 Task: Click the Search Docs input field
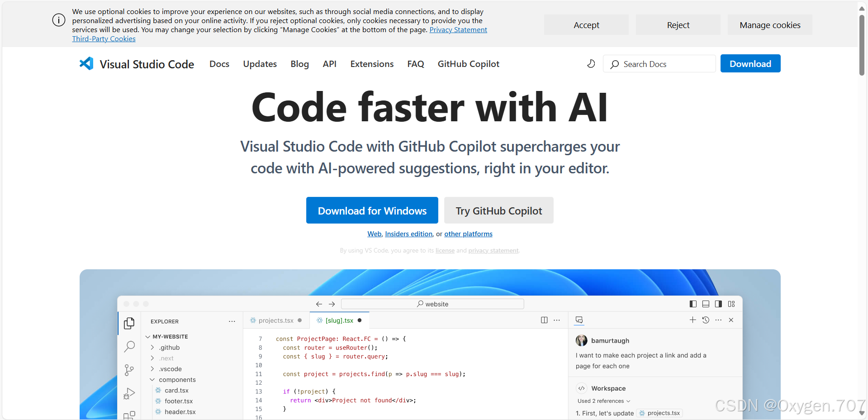coord(659,64)
